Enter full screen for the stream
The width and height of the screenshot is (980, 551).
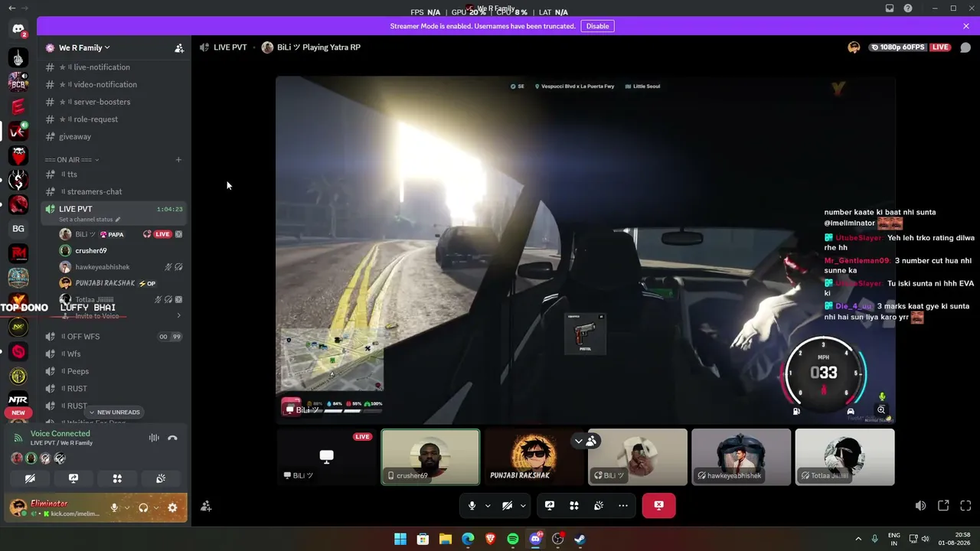click(965, 506)
